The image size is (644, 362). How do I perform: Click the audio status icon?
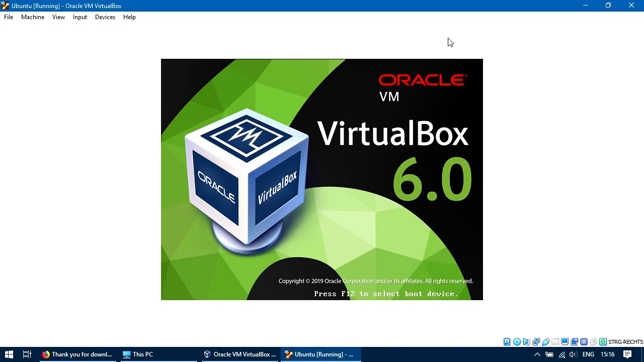point(526,342)
